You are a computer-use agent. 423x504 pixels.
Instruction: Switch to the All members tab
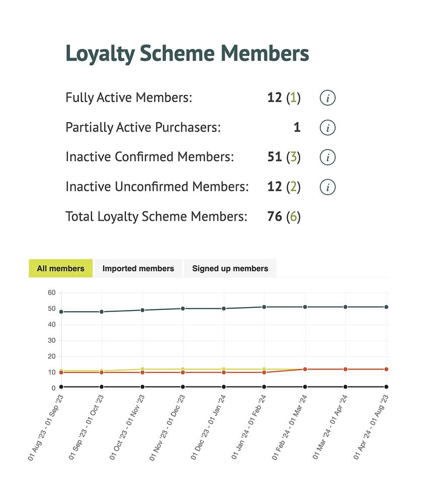coord(60,269)
